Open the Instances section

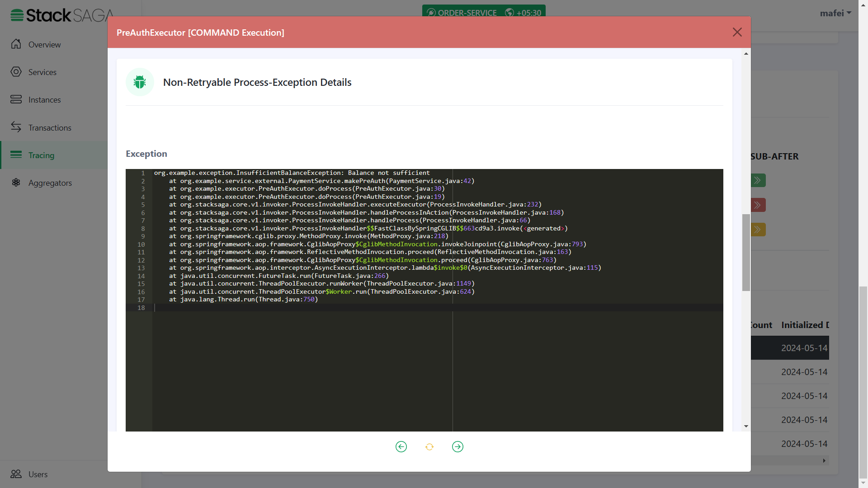pos(44,99)
